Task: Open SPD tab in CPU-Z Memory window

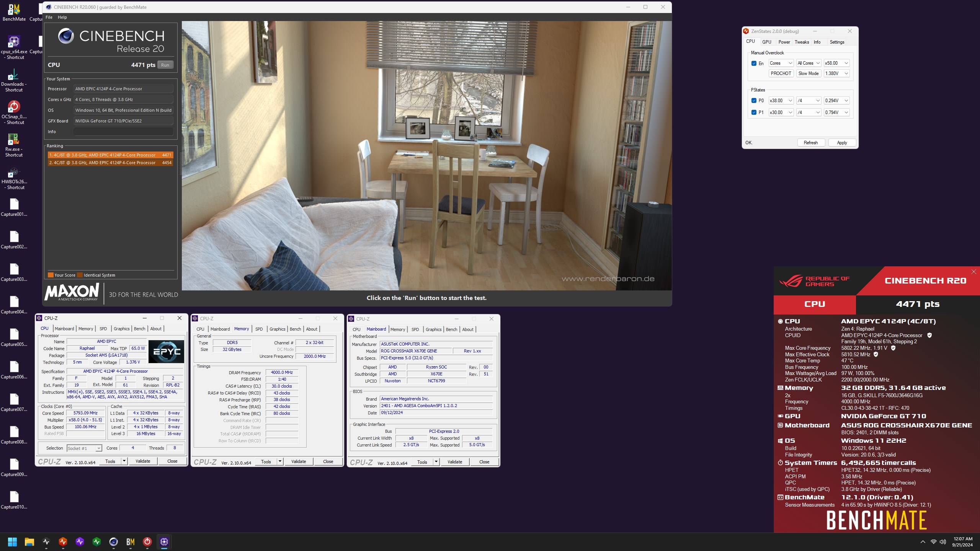Action: point(259,329)
